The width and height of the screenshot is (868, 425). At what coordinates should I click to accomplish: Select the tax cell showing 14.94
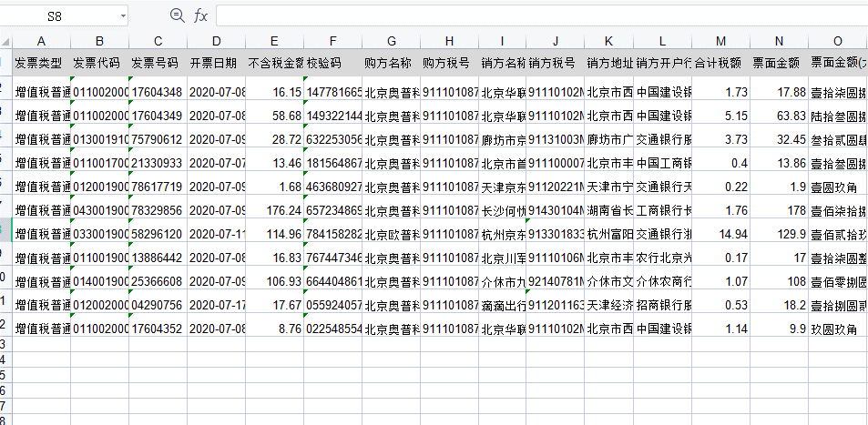coord(720,232)
